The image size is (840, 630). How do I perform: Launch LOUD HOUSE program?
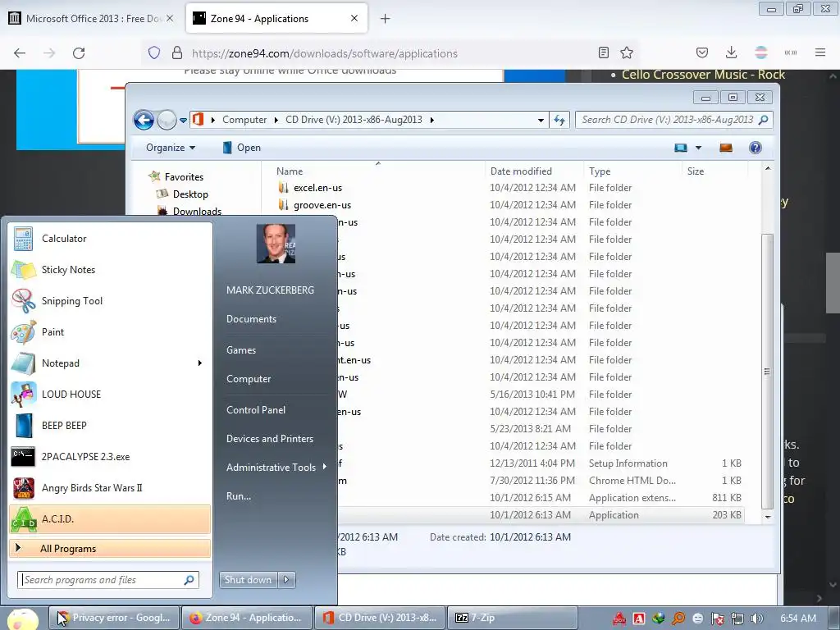pos(110,395)
